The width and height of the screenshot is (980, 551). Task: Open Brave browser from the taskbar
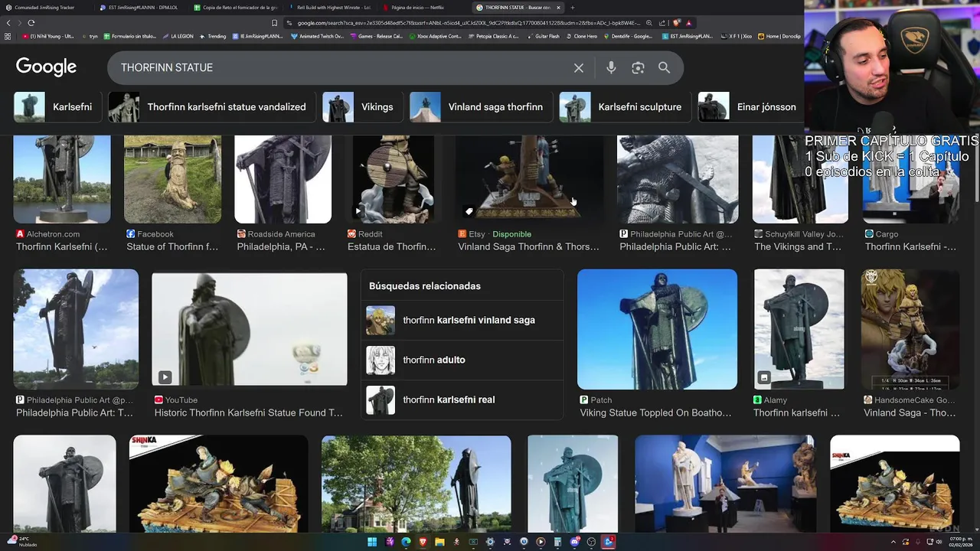coord(423,542)
